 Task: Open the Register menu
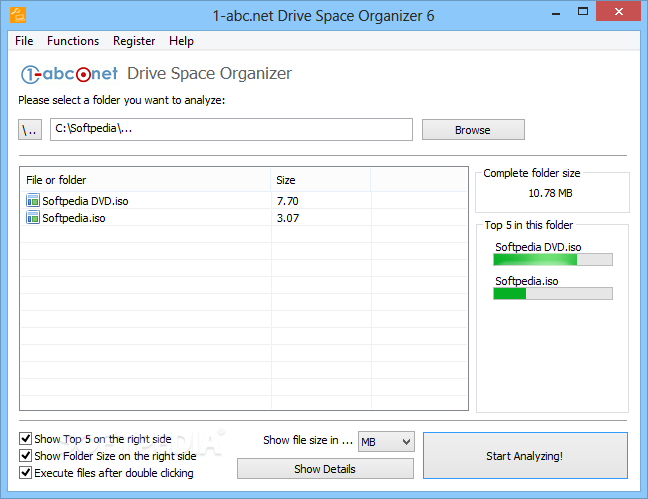pos(134,41)
